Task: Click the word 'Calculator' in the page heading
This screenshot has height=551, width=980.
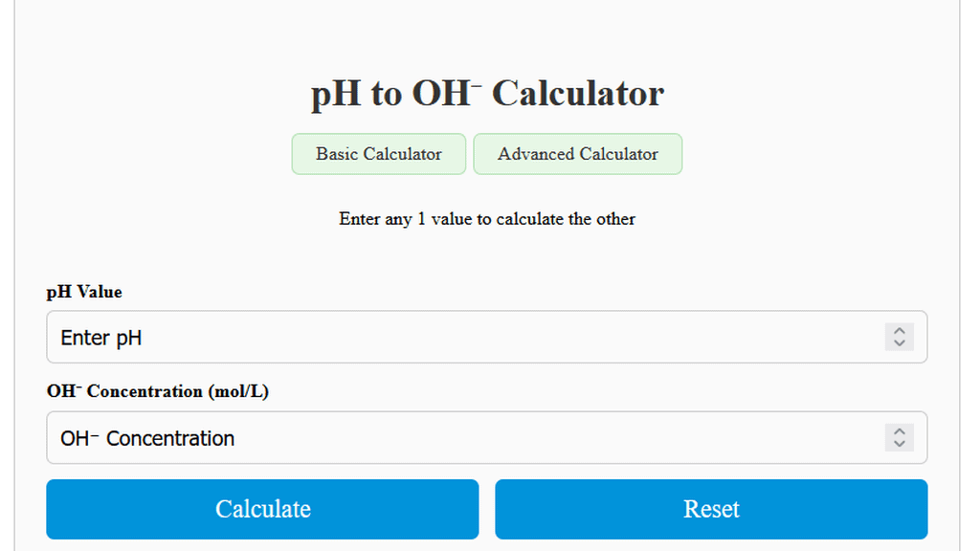Action: coord(578,94)
